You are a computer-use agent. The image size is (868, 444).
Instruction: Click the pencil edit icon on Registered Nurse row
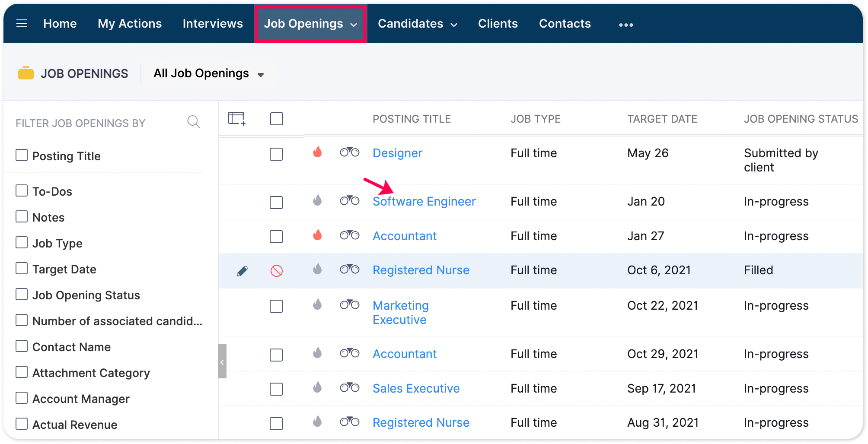[x=243, y=271]
